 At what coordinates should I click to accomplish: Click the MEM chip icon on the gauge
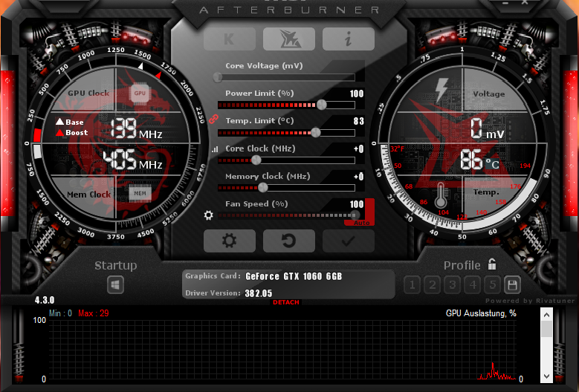click(x=140, y=193)
